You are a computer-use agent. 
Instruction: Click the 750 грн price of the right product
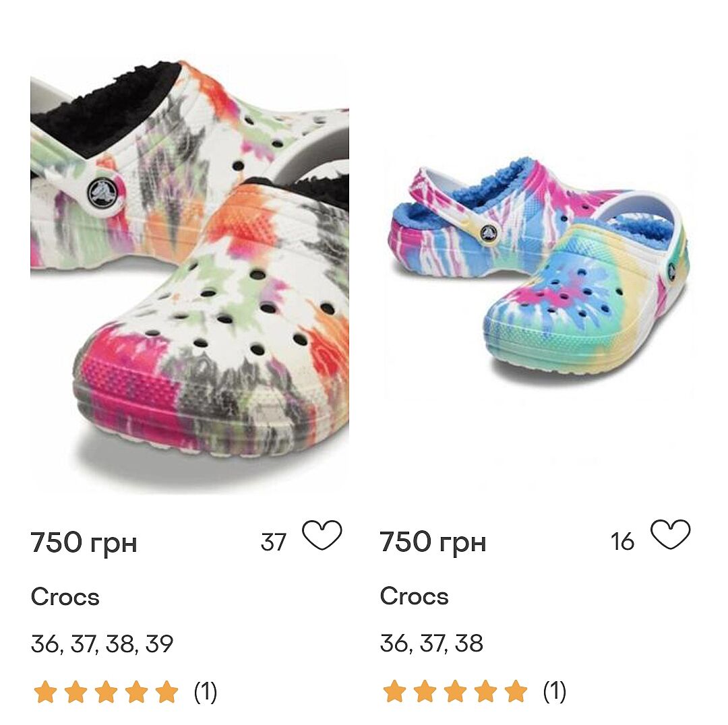433,542
